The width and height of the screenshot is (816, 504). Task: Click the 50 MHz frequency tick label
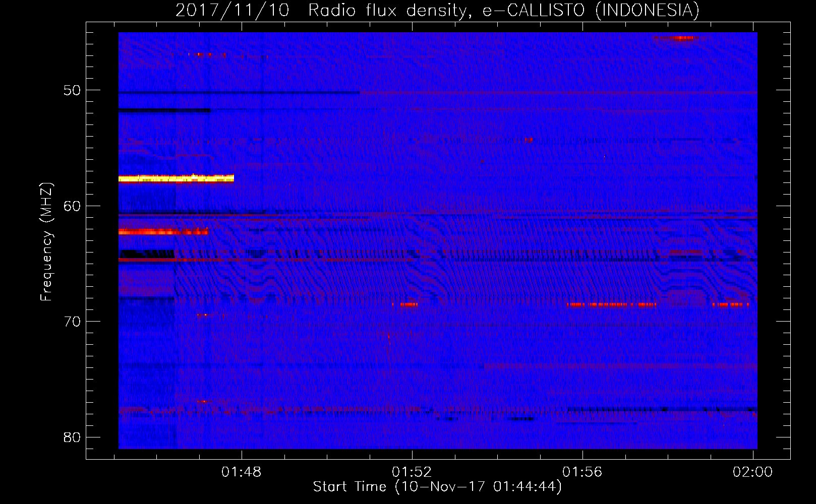tap(72, 90)
